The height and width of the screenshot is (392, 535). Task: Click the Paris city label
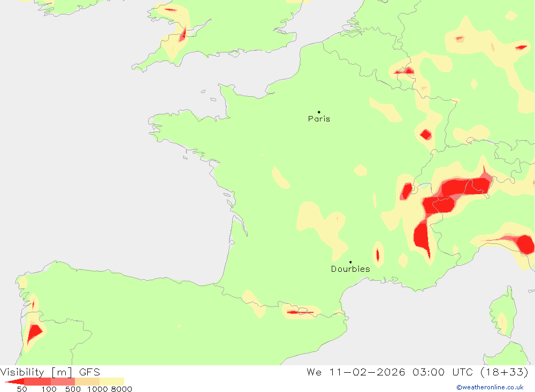(319, 119)
